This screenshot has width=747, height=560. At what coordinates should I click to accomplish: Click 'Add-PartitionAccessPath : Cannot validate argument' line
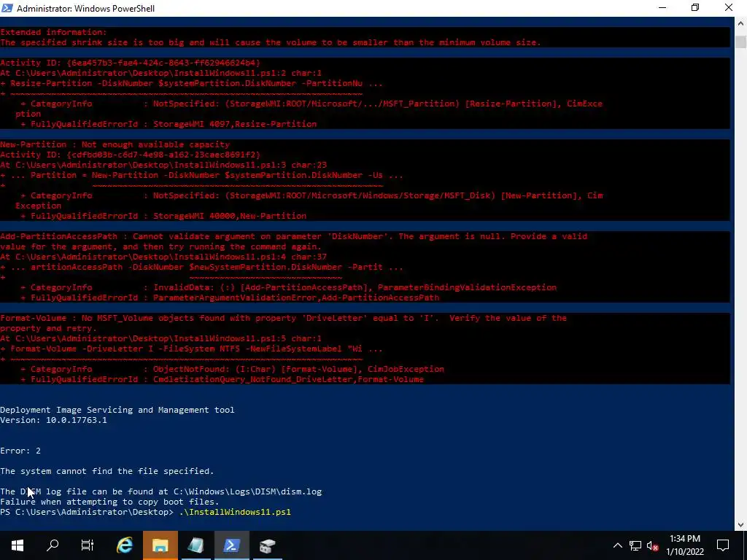point(293,236)
